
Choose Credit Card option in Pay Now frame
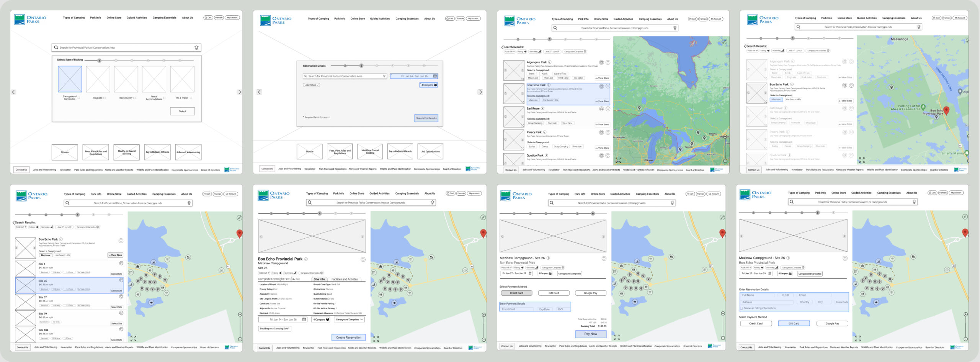coord(516,293)
